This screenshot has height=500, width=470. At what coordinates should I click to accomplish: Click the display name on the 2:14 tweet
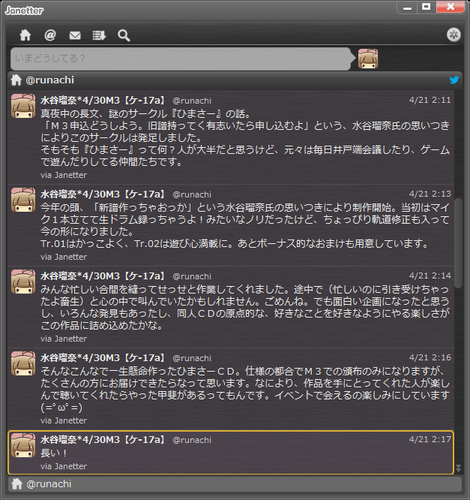103,276
